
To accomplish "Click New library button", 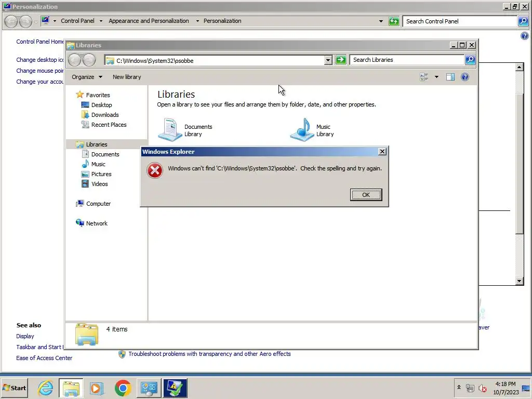I will pyautogui.click(x=127, y=77).
